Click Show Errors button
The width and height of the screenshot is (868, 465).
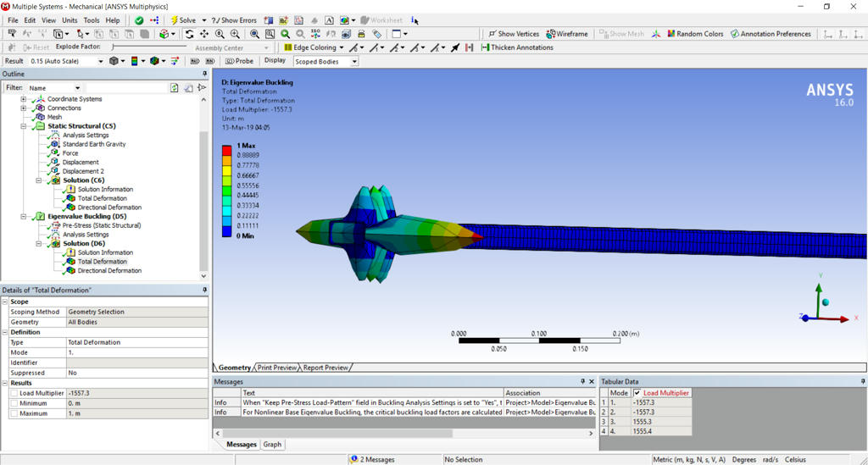234,20
